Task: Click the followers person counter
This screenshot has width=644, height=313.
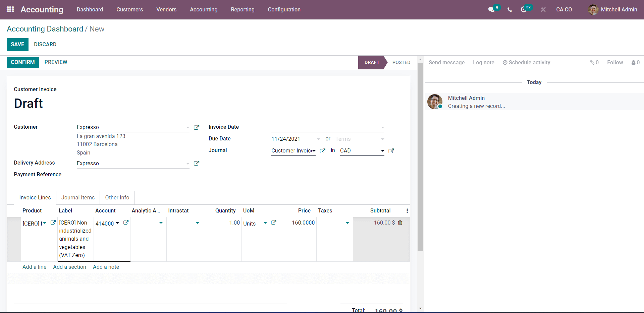Action: 636,62
